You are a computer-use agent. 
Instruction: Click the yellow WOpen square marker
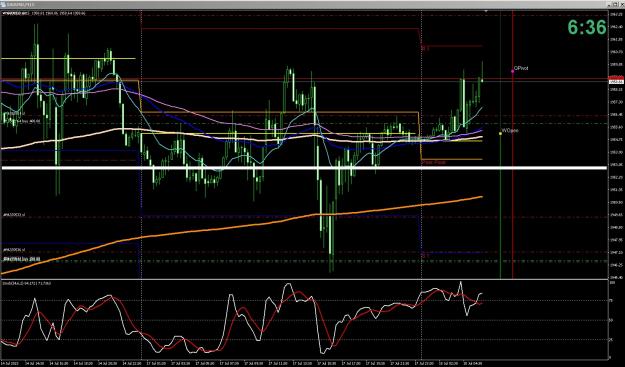(x=500, y=133)
